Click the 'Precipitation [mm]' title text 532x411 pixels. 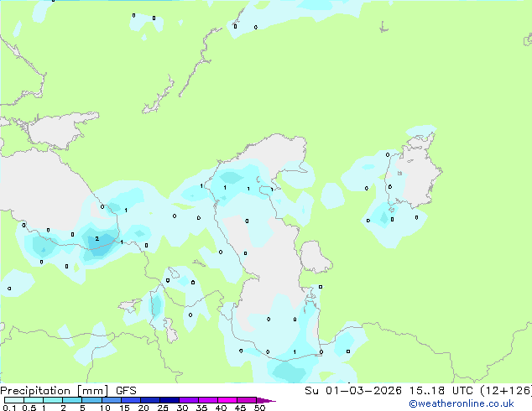(55, 391)
